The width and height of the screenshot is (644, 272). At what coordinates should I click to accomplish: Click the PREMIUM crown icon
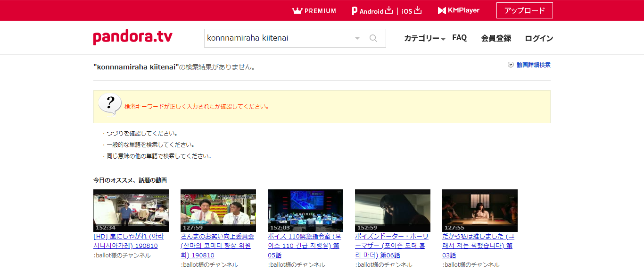297,10
